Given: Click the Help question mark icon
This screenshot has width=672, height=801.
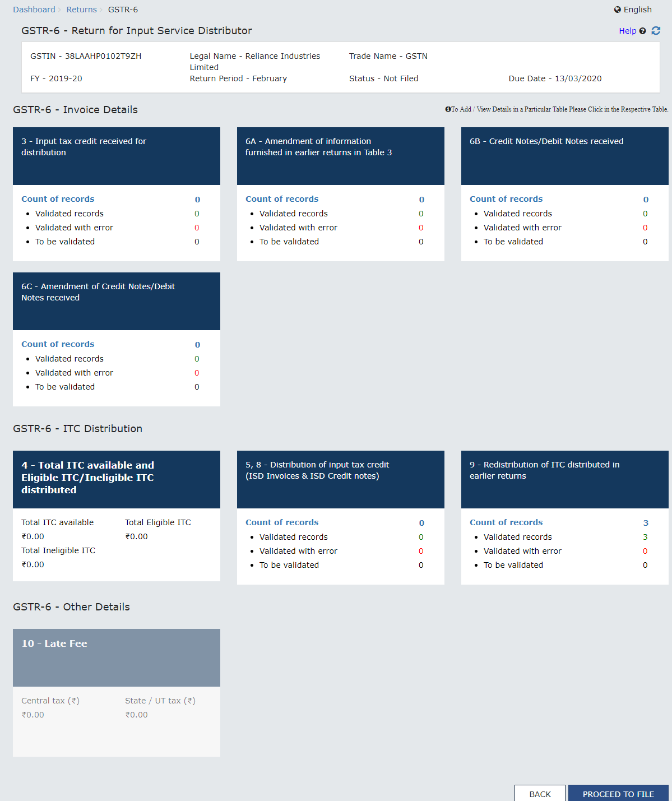Looking at the screenshot, I should coord(642,31).
